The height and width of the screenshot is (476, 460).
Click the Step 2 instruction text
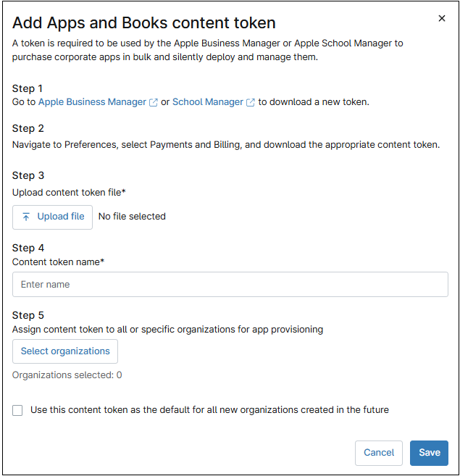[x=225, y=145]
